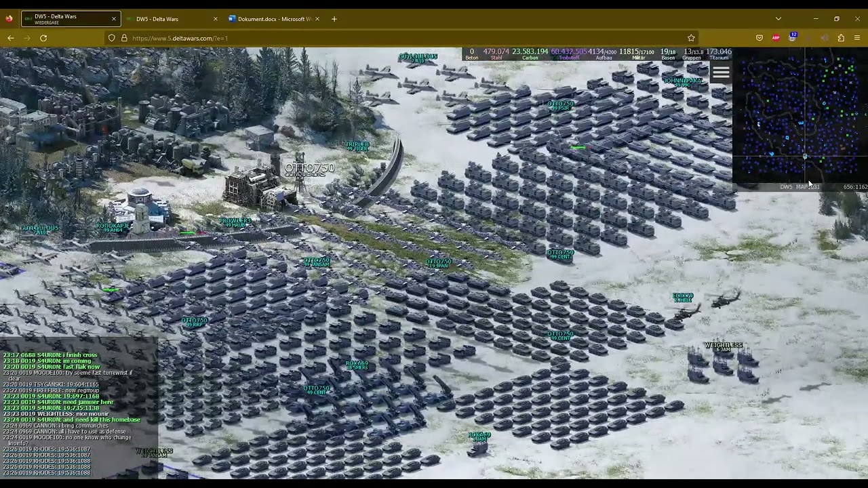868x488 pixels.
Task: Switch to second DW5 - Delta Wars tab
Action: coord(172,19)
